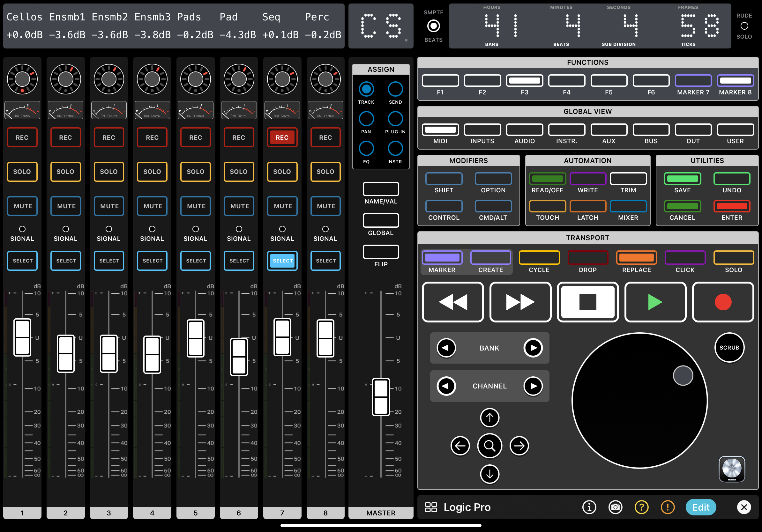The width and height of the screenshot is (762, 532).
Task: Switch Global View to INSTR.
Action: 566,130
